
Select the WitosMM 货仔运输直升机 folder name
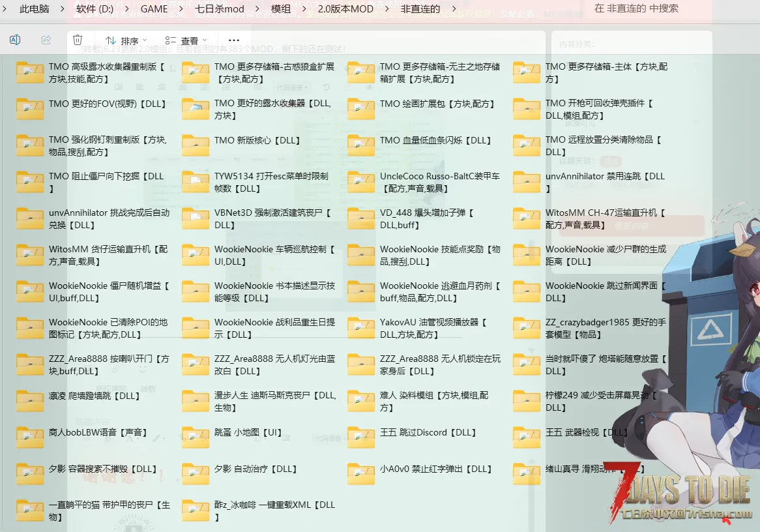pyautogui.click(x=109, y=255)
